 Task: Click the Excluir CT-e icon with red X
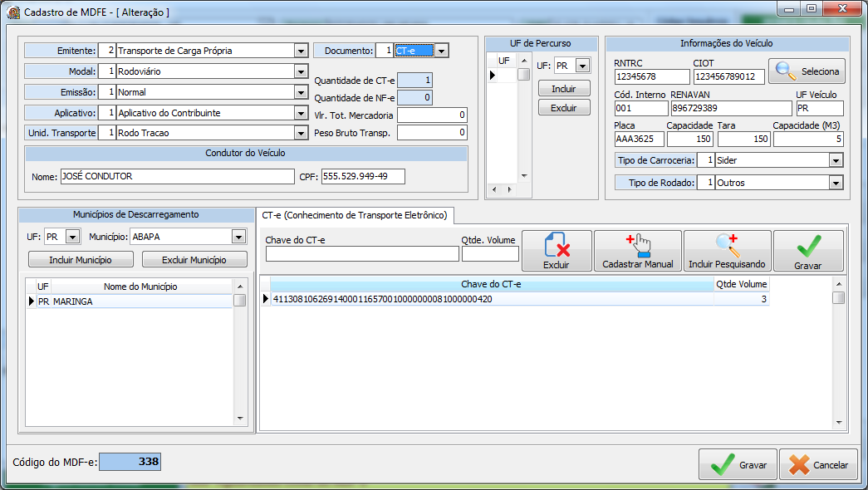pos(557,251)
